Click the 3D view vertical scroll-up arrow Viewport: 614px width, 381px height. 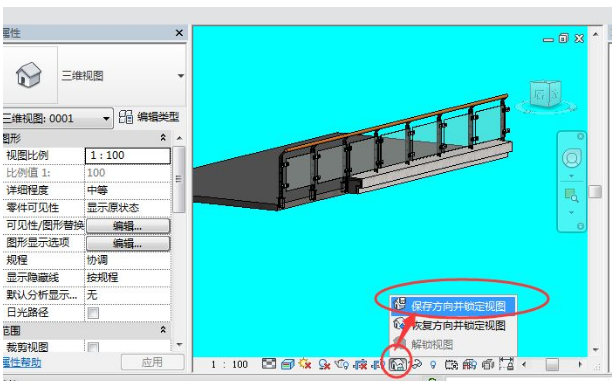tap(595, 34)
